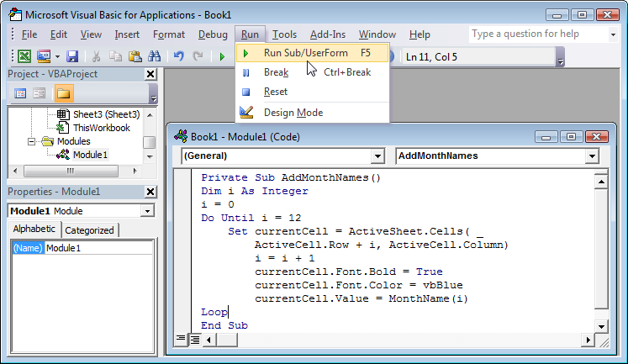Image resolution: width=628 pixels, height=364 pixels.
Task: Click code window scroll up arrow
Action: coord(601,182)
